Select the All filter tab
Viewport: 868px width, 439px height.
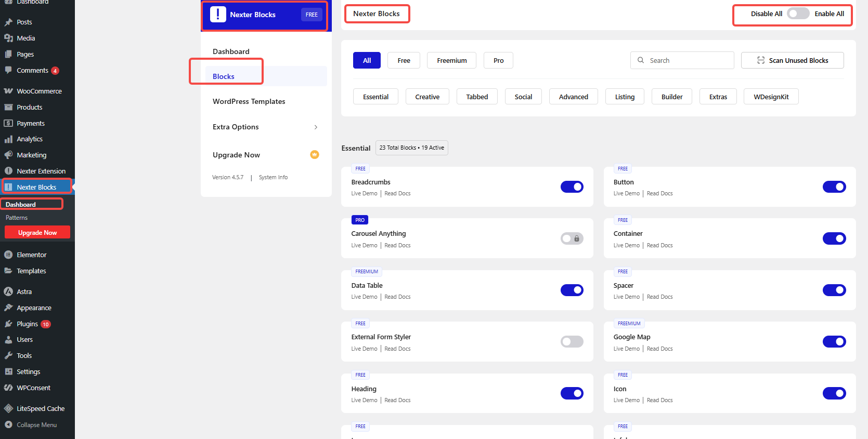click(x=367, y=60)
